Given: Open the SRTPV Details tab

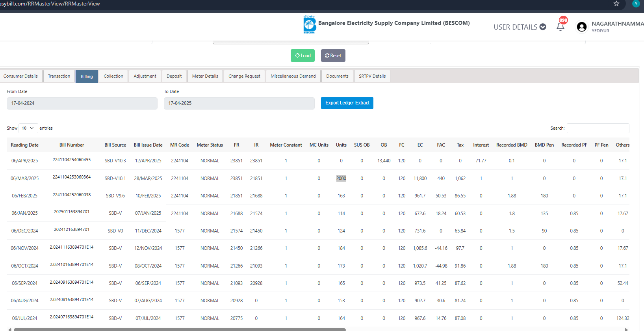Looking at the screenshot, I should (372, 76).
